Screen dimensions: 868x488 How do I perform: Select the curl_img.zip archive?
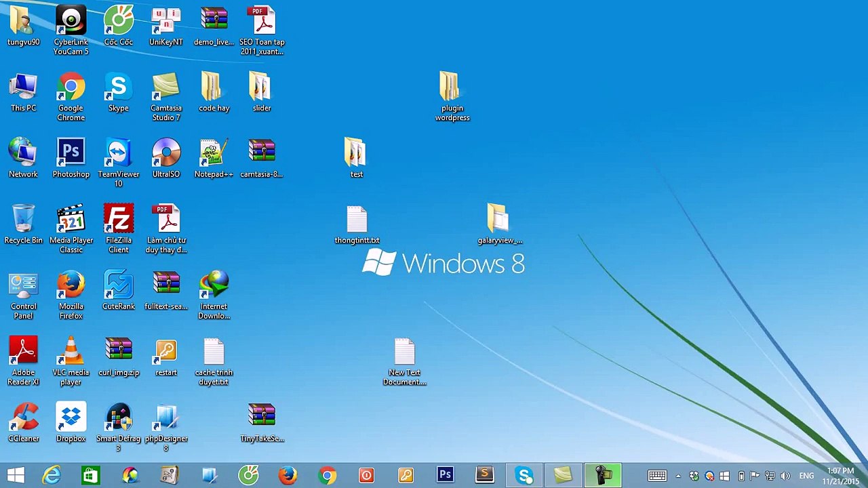point(119,357)
